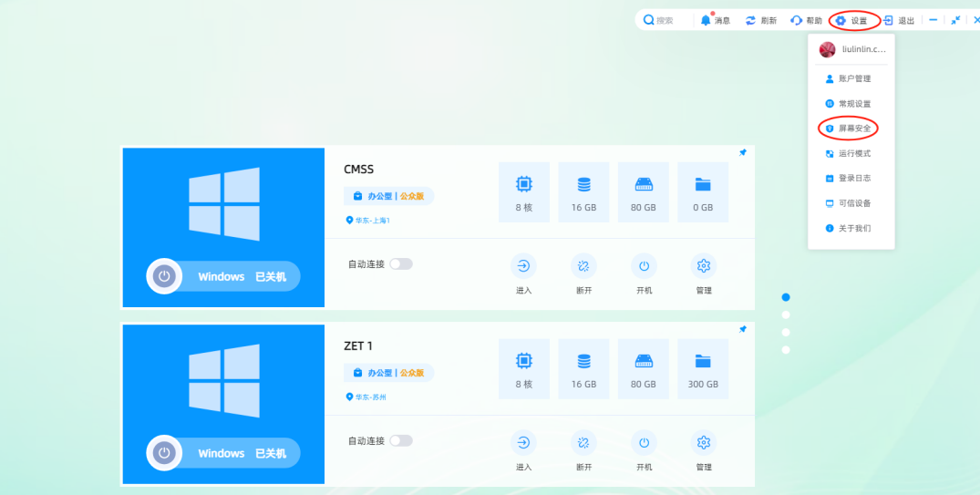
Task: Go to first page dot indicator
Action: (x=786, y=297)
